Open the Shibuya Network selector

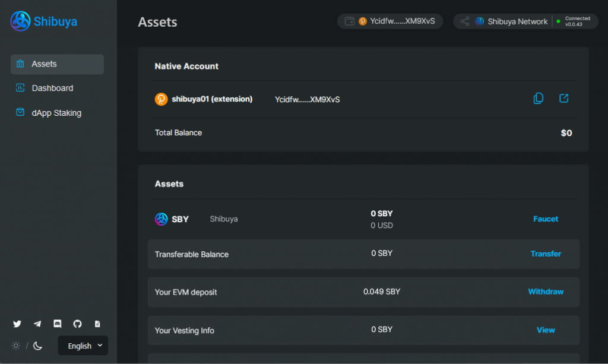511,21
